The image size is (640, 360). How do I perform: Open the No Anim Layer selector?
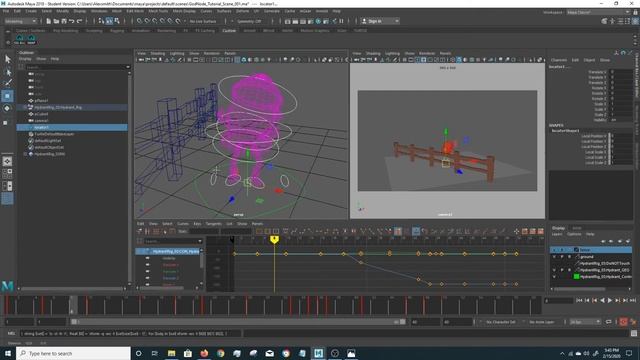click(542, 322)
